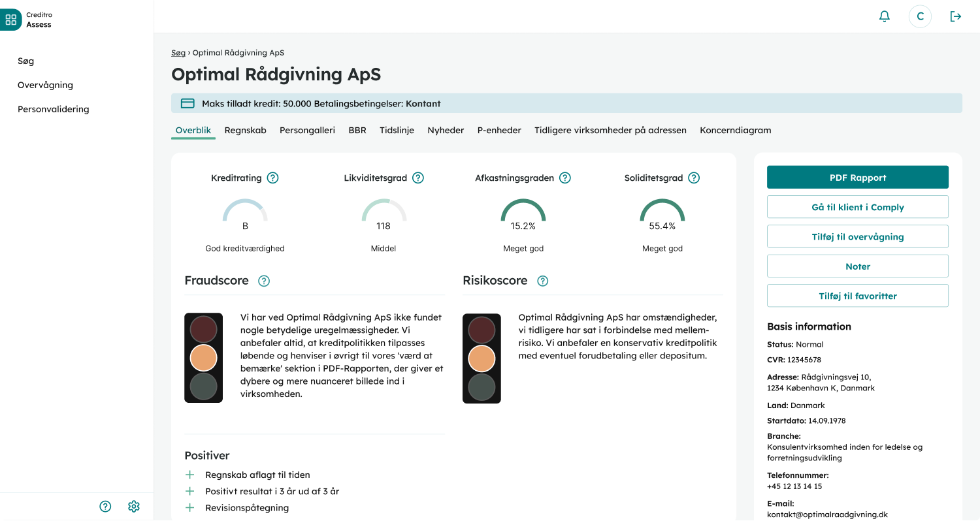980x521 pixels.
Task: Open the Tidslinje tab
Action: coord(397,130)
